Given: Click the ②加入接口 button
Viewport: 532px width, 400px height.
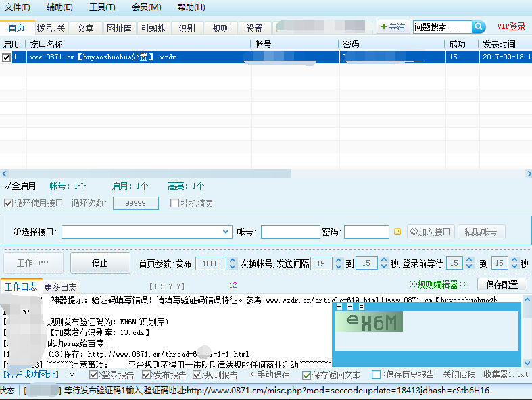Looking at the screenshot, I should (431, 232).
